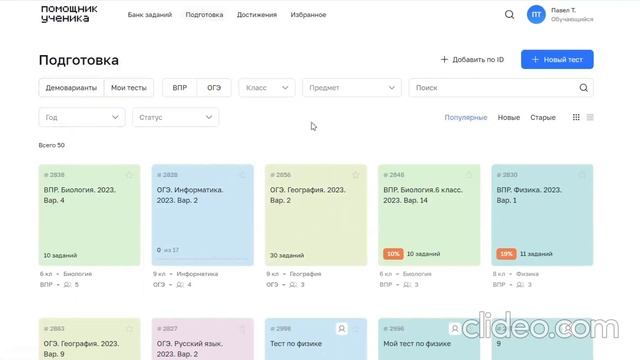This screenshot has width=640, height=360.
Task: Expand the Класс dropdown
Action: pyautogui.click(x=267, y=88)
